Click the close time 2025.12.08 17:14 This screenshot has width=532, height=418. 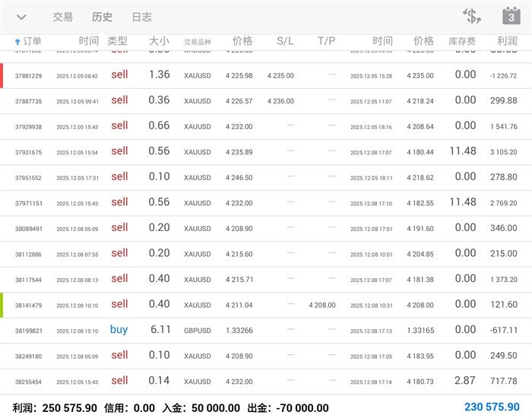[x=371, y=382]
